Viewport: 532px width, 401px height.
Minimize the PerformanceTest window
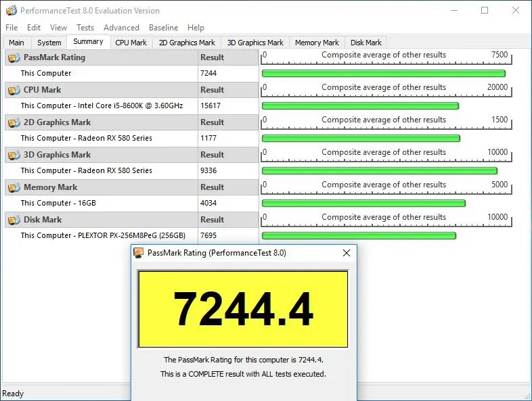[454, 11]
